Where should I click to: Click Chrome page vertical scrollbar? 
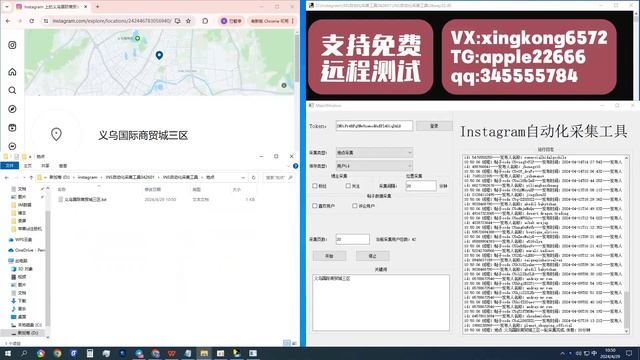(x=297, y=57)
